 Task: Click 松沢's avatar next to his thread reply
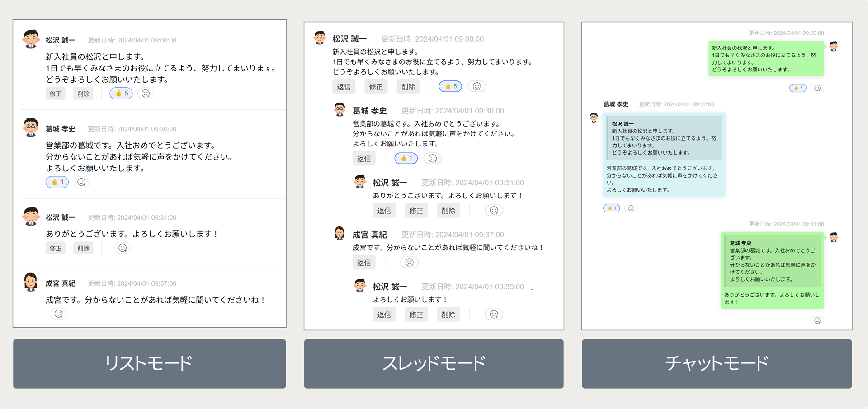click(x=359, y=182)
